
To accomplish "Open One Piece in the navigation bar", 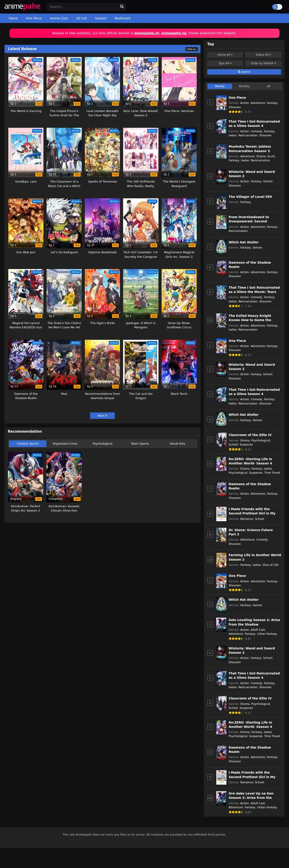I will coord(34,18).
